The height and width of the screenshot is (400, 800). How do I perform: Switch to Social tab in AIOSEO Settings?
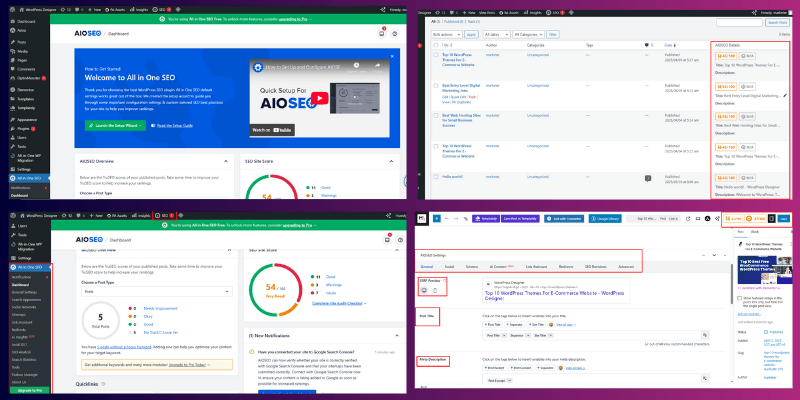449,266
